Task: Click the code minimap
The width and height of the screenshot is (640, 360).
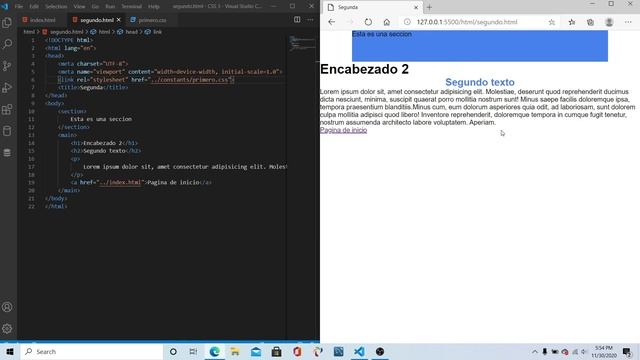Action: [302, 44]
